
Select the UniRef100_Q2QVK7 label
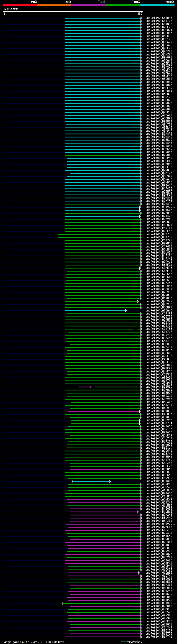pos(159,301)
